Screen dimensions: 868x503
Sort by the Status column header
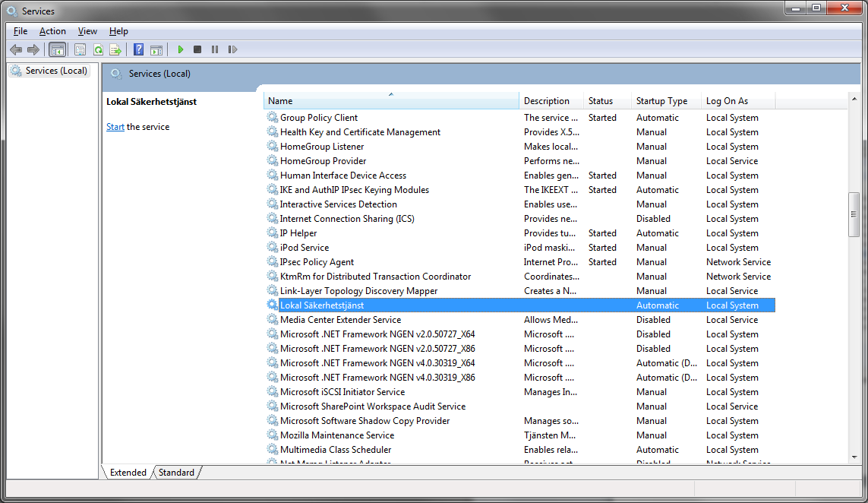[608, 101]
